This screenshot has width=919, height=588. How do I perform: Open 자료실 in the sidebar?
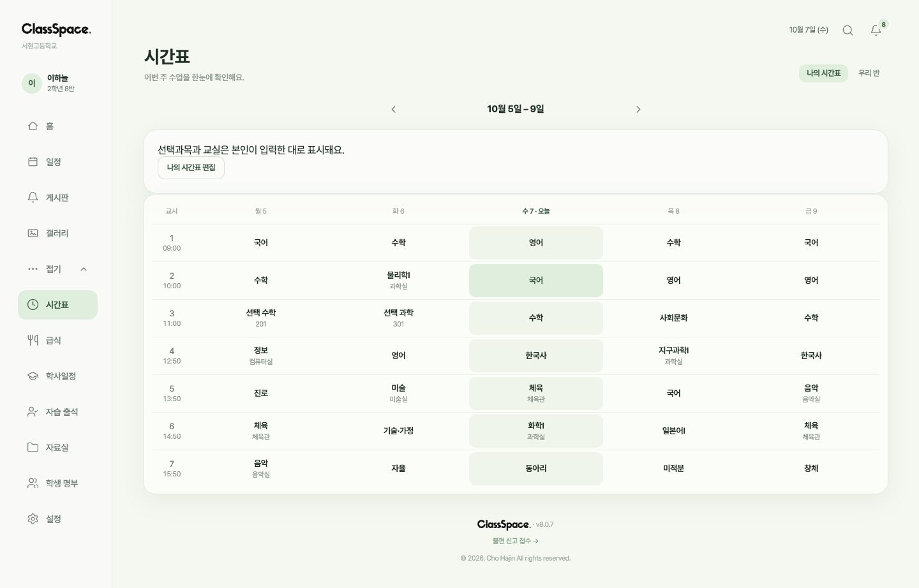click(57, 447)
